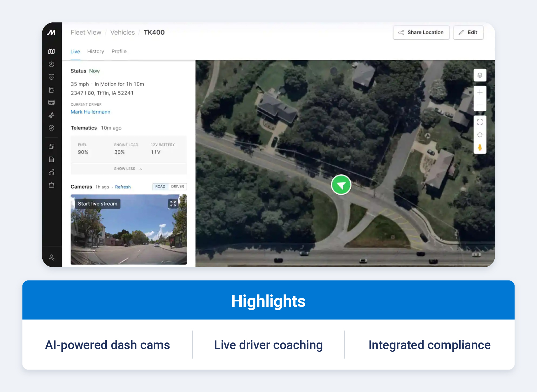Image resolution: width=537 pixels, height=392 pixels.
Task: Open the Profile tab for TK400
Action: pos(119,52)
